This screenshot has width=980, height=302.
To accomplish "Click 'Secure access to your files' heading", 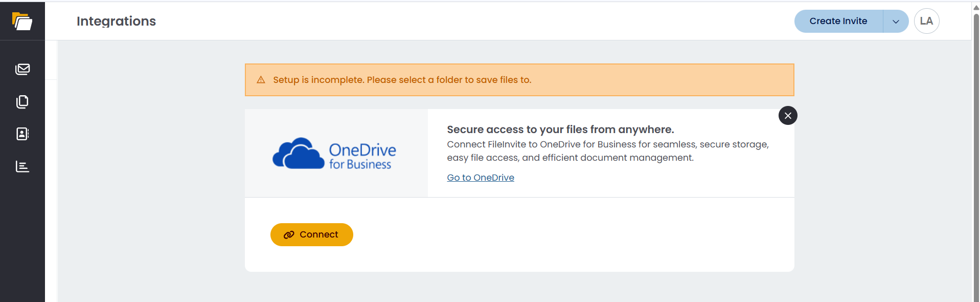I will pos(560,130).
